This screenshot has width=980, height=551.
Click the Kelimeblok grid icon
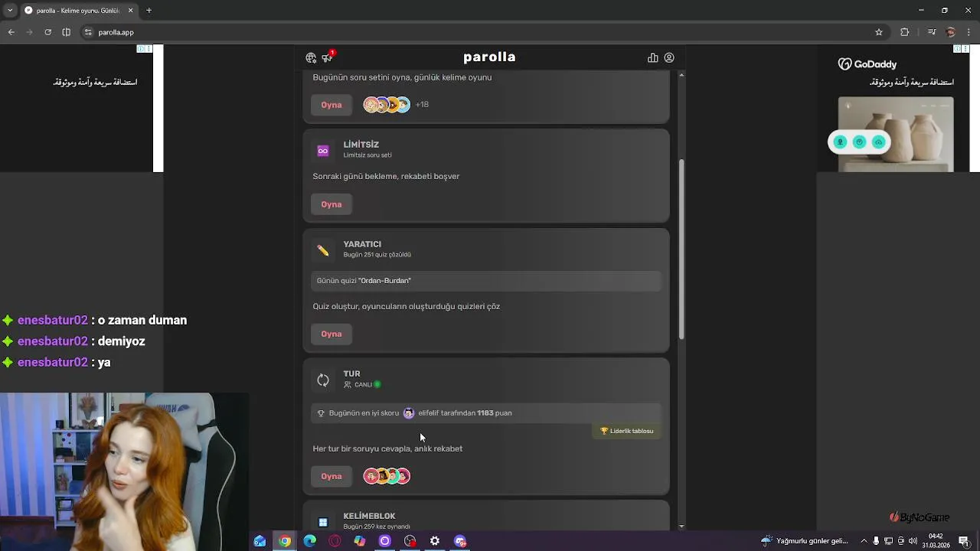[x=323, y=522]
